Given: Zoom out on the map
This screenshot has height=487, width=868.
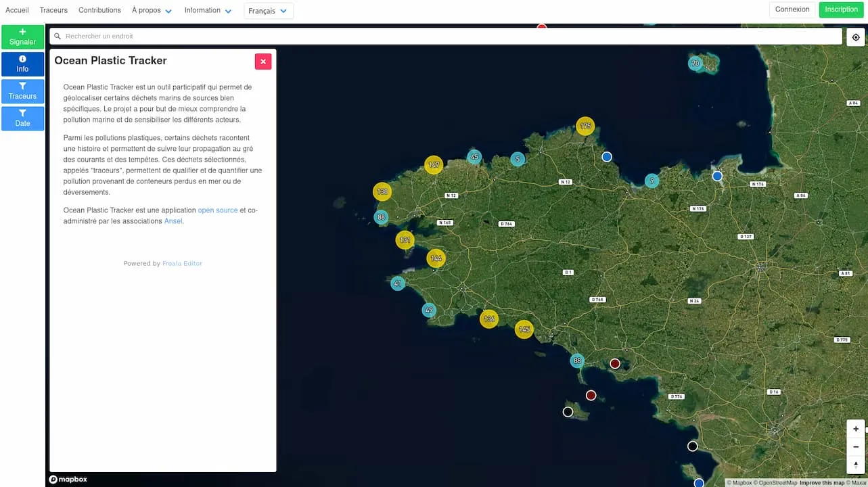Looking at the screenshot, I should (856, 446).
